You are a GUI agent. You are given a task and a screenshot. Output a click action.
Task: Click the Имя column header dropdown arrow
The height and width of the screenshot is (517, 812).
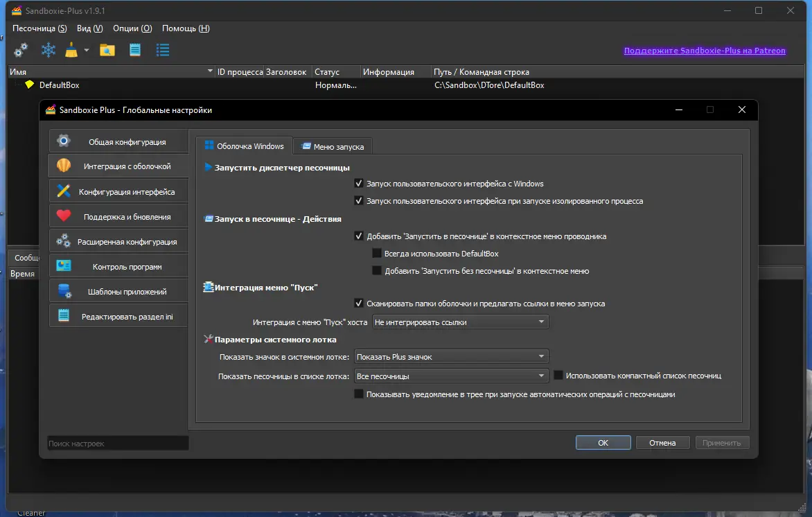[210, 71]
